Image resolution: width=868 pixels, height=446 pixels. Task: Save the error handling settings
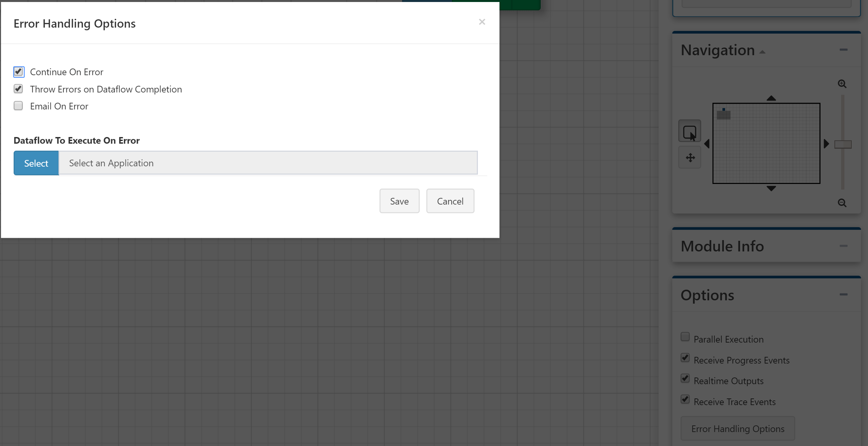click(399, 201)
